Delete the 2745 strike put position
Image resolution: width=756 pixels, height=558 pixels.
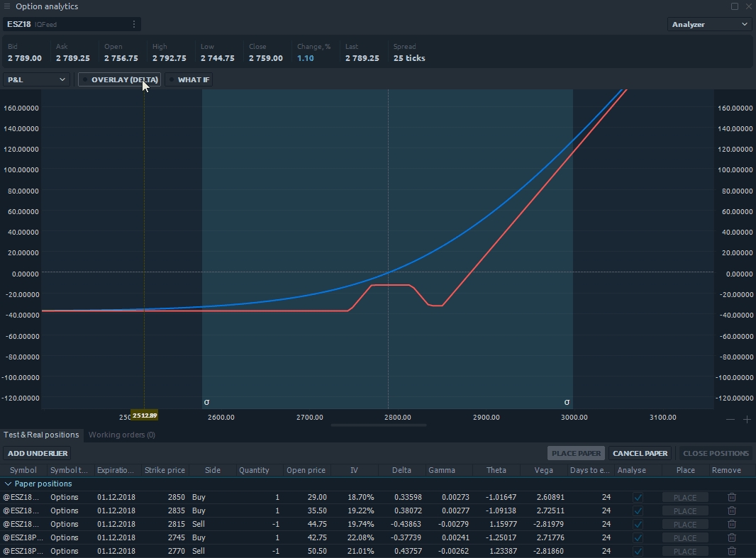[731, 537]
